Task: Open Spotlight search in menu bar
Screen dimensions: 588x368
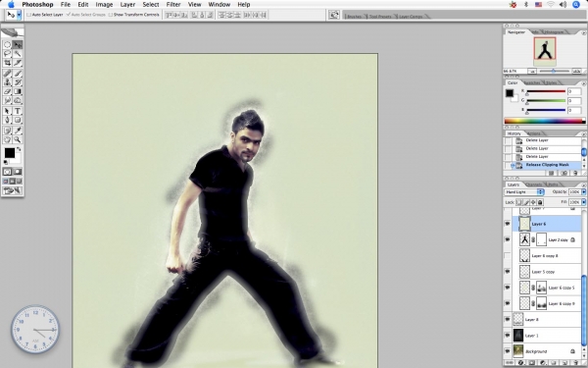Action: tap(576, 5)
